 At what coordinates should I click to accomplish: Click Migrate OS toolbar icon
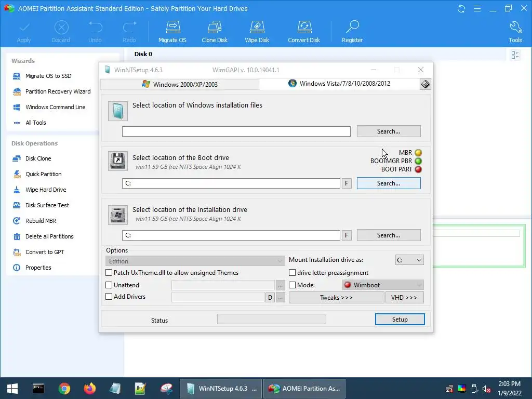coord(172,32)
